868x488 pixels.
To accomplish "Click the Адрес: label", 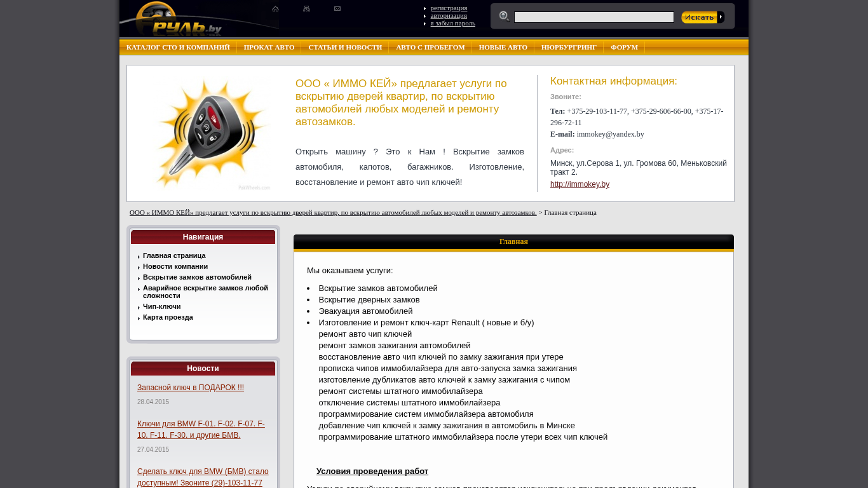I will 562,150.
